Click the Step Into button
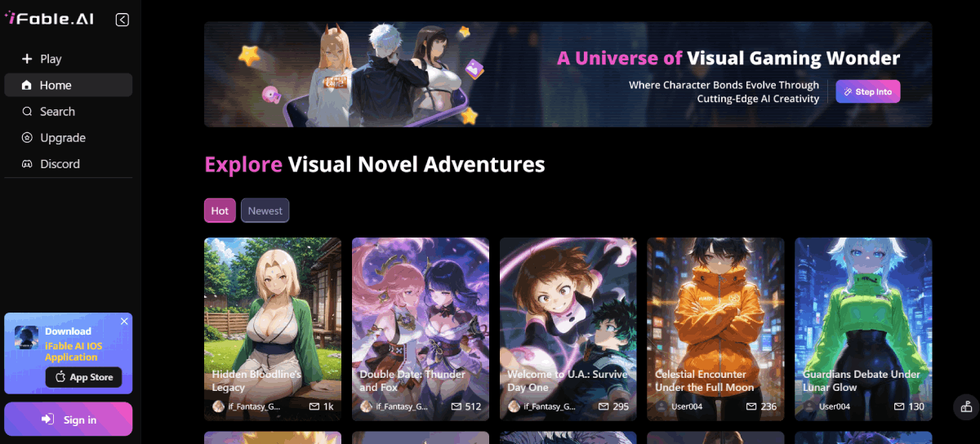Screen dimensions: 980x444 point(868,91)
